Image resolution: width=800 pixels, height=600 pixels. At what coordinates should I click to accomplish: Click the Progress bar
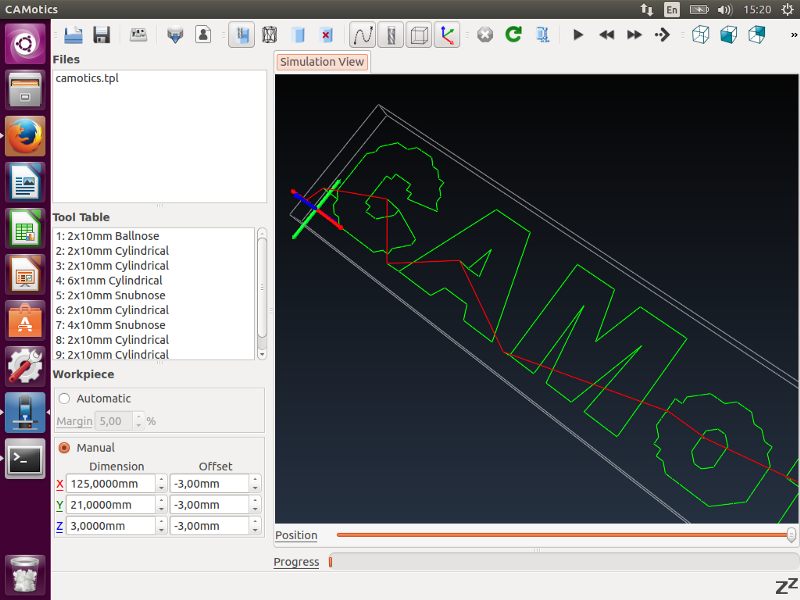563,562
